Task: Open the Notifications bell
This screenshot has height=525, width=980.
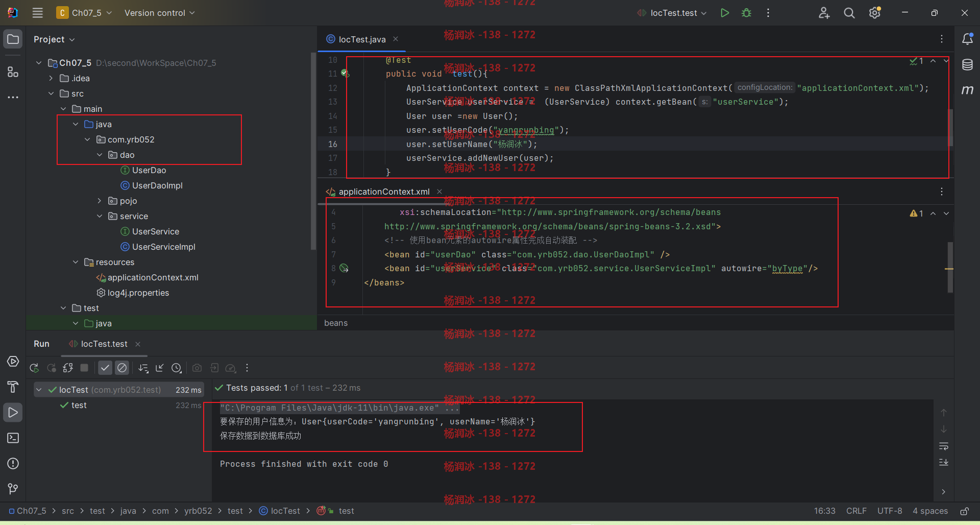Action: 967,39
